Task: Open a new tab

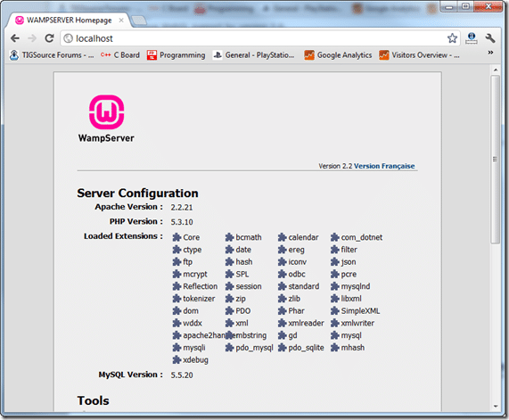Action: click(x=139, y=21)
